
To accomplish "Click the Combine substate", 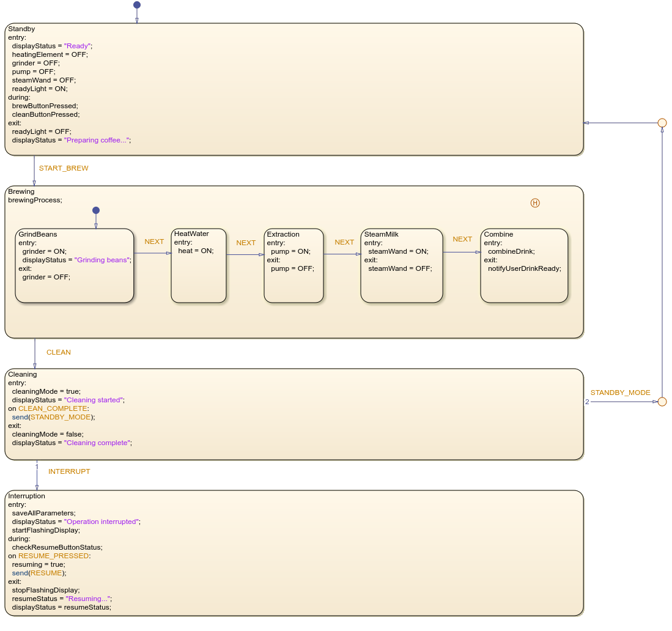I will pos(524,266).
